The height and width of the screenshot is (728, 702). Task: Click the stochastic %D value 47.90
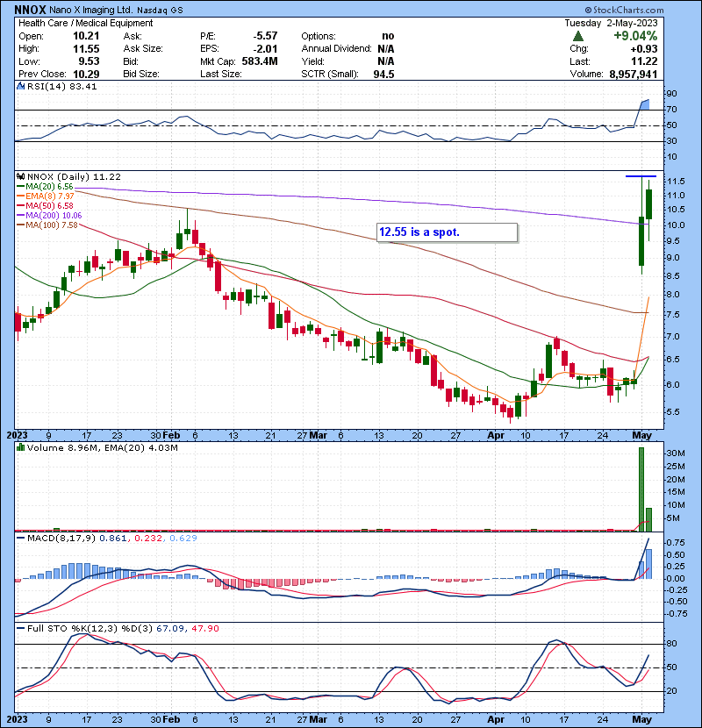click(205, 628)
